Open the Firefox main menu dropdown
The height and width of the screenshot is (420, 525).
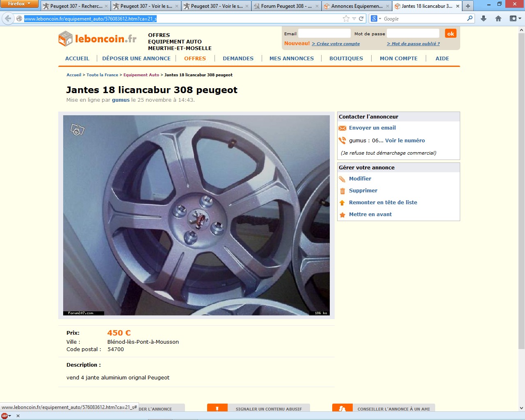pos(19,4)
